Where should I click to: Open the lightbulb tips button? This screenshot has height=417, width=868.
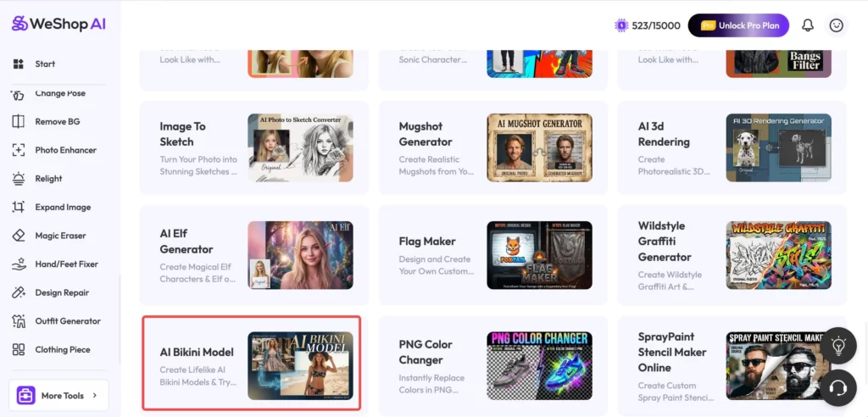[x=838, y=346]
